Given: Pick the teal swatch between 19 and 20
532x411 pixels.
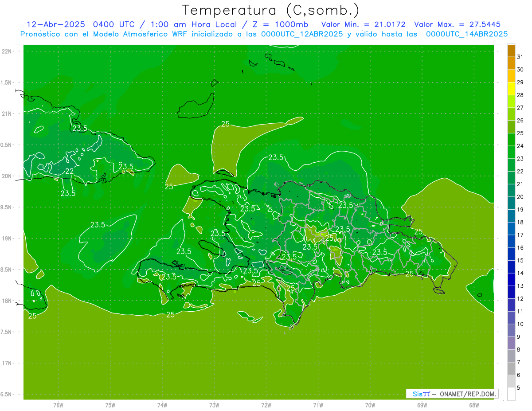Looking at the screenshot, I should [x=511, y=204].
